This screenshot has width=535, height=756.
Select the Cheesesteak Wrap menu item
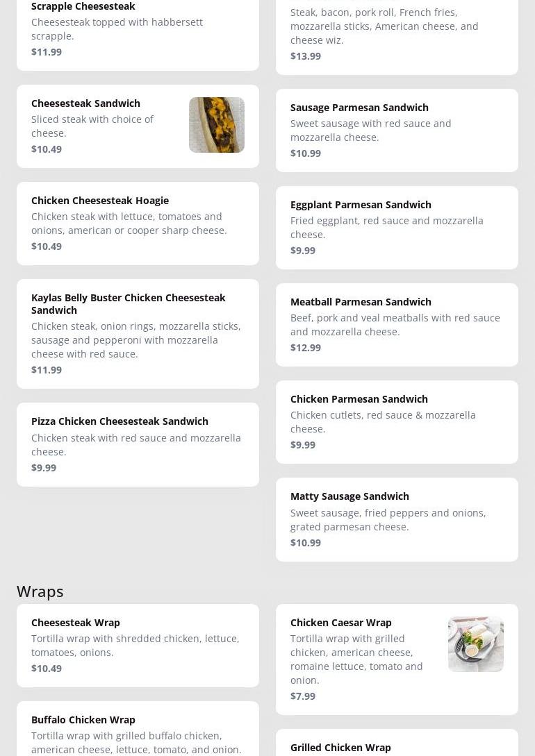[x=138, y=645]
